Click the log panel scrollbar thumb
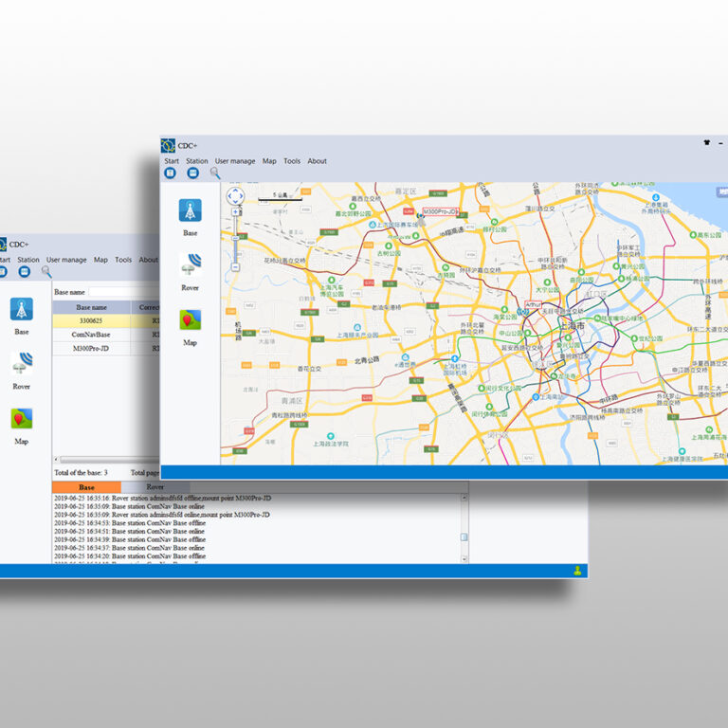Viewport: 728px width, 728px height. click(464, 537)
